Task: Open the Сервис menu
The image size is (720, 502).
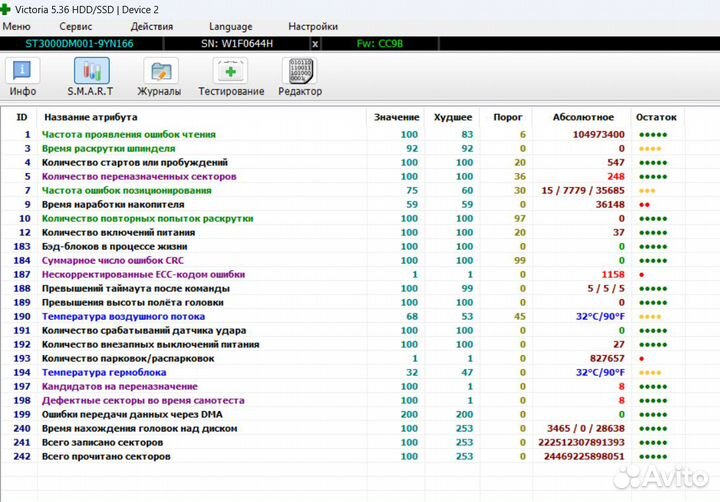Action: [x=76, y=26]
